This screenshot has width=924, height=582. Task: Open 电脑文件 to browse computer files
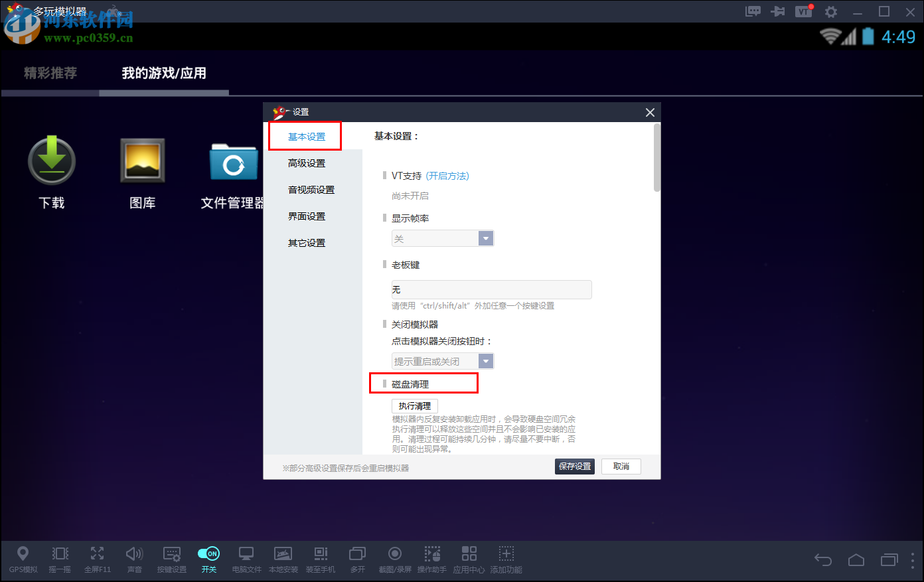(246, 559)
